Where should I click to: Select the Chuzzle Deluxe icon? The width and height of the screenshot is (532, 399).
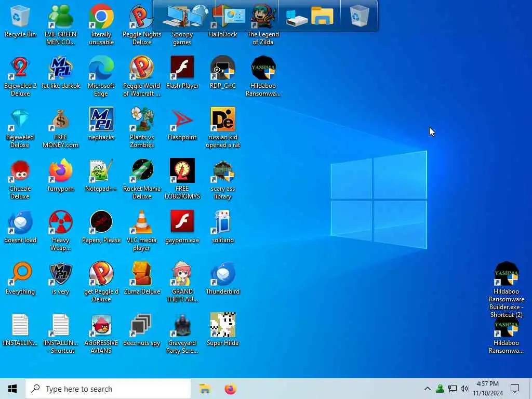click(x=20, y=179)
